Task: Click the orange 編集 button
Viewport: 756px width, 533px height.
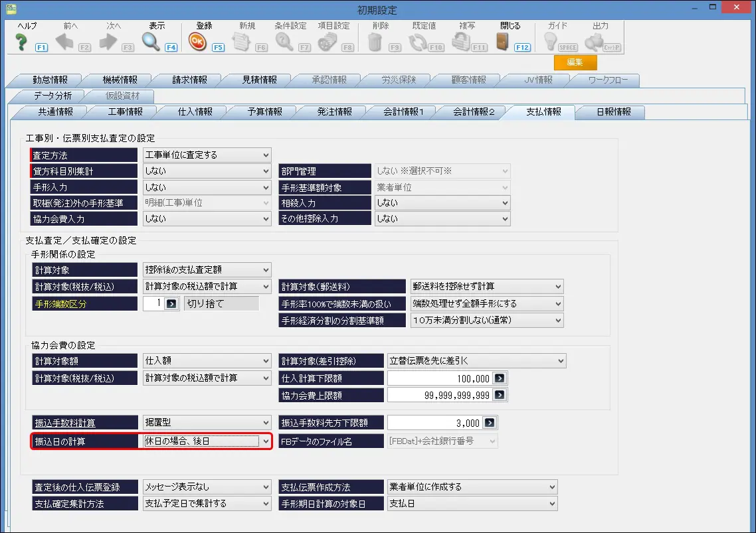Action: 575,62
